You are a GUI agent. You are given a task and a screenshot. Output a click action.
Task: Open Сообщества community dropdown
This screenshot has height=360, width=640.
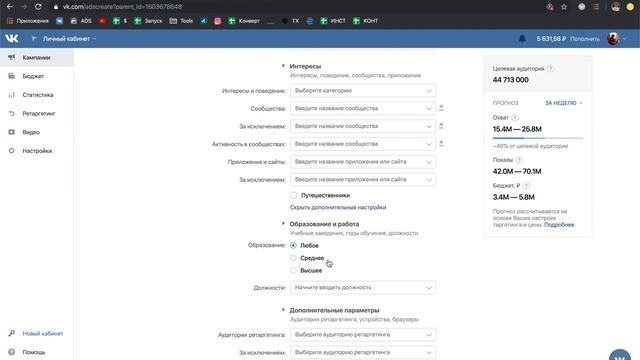(363, 108)
